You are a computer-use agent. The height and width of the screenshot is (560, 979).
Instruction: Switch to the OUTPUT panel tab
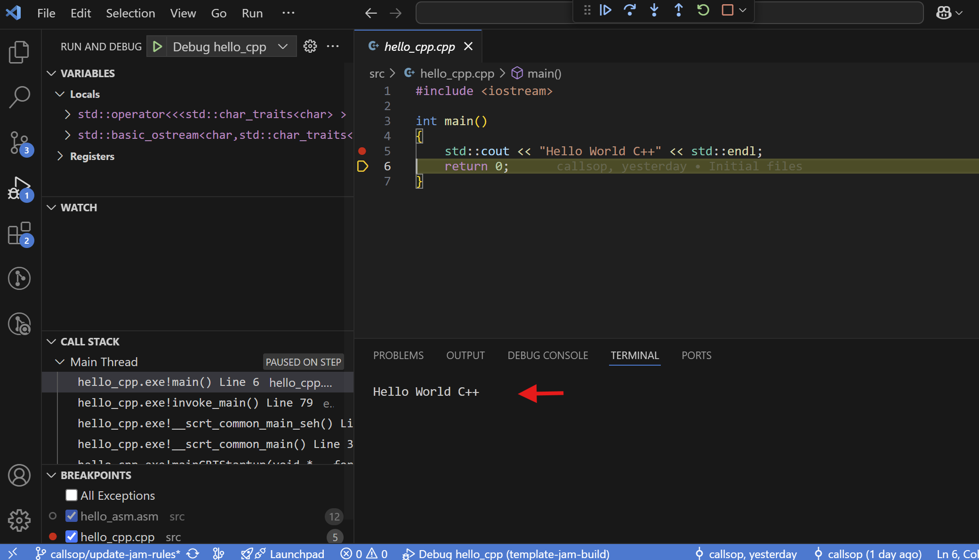point(465,355)
